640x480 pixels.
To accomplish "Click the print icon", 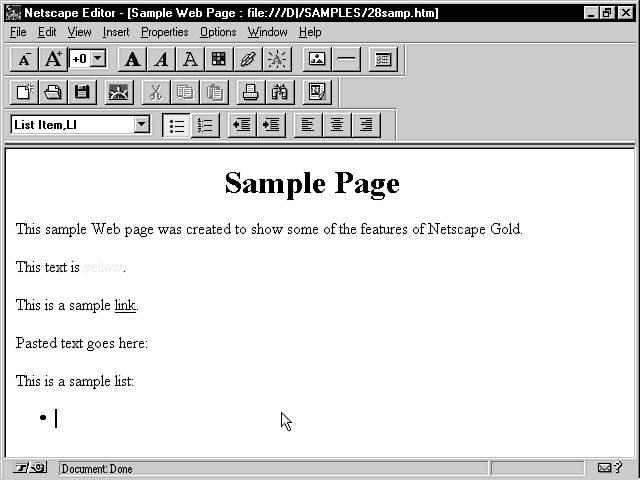I will tap(251, 93).
